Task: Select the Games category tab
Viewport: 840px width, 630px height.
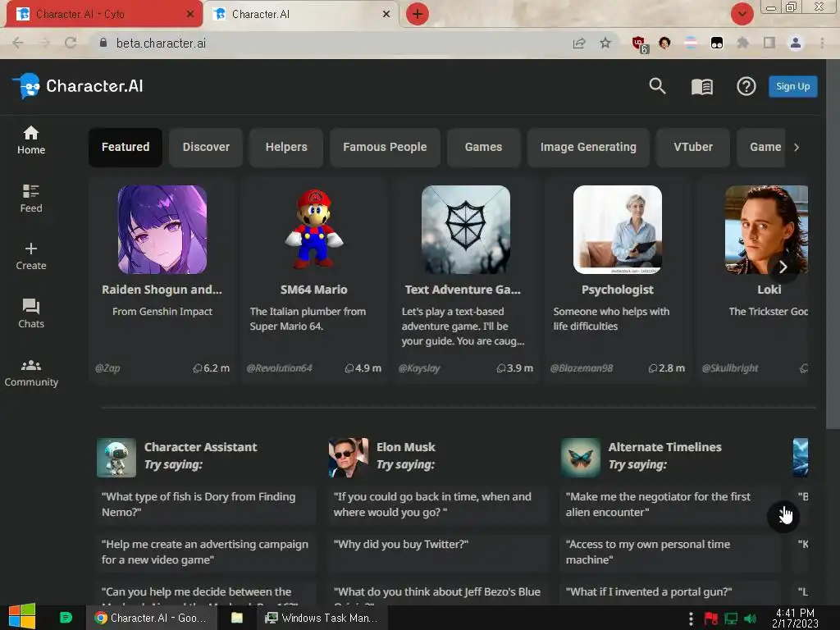Action: point(483,148)
